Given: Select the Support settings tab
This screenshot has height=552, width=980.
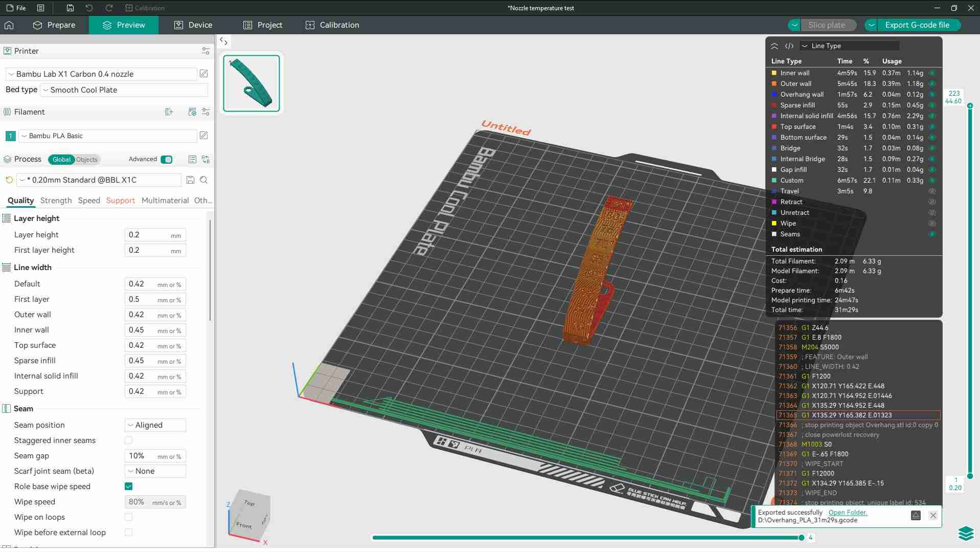Looking at the screenshot, I should tap(121, 201).
